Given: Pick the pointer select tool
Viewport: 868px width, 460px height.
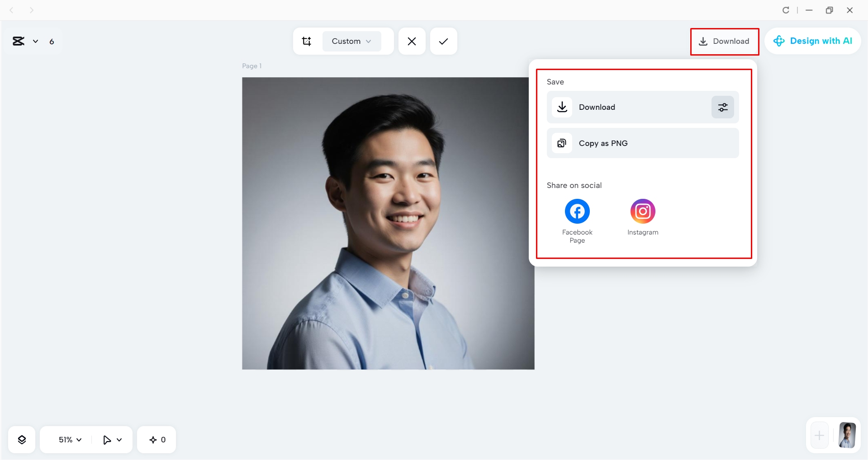Looking at the screenshot, I should [x=107, y=440].
